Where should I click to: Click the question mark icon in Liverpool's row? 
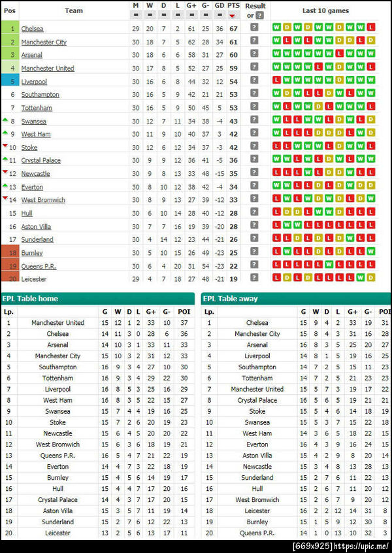pos(254,81)
